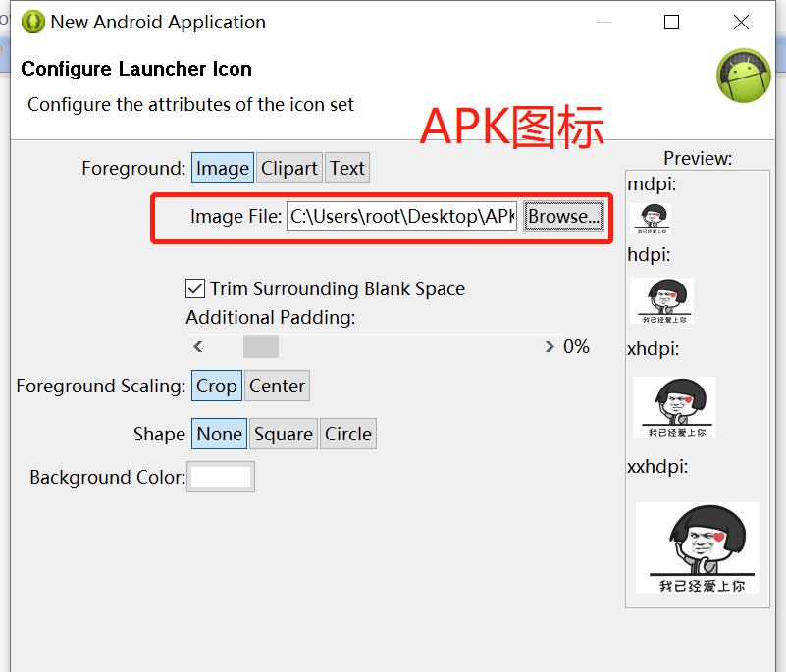Click the xxhdpi: label

coord(657,467)
